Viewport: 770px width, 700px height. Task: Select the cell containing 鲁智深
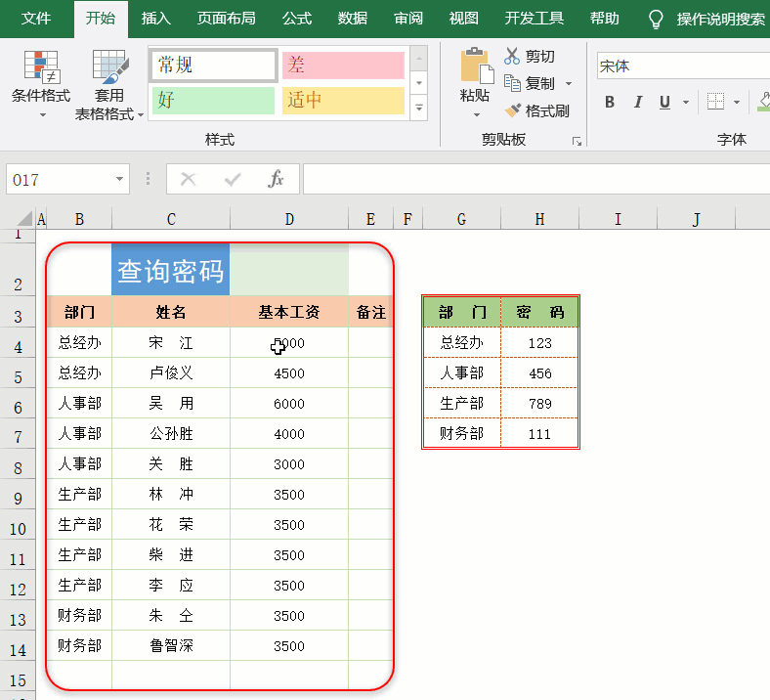pos(171,645)
